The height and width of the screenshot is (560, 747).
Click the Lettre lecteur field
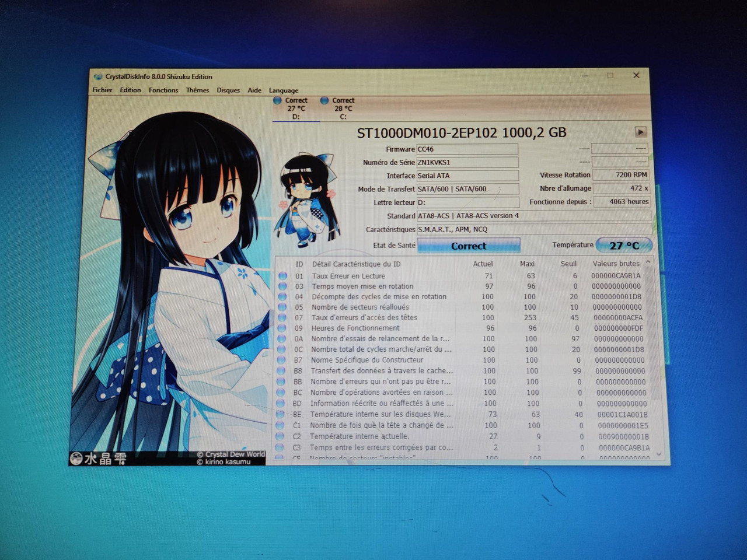(x=468, y=202)
